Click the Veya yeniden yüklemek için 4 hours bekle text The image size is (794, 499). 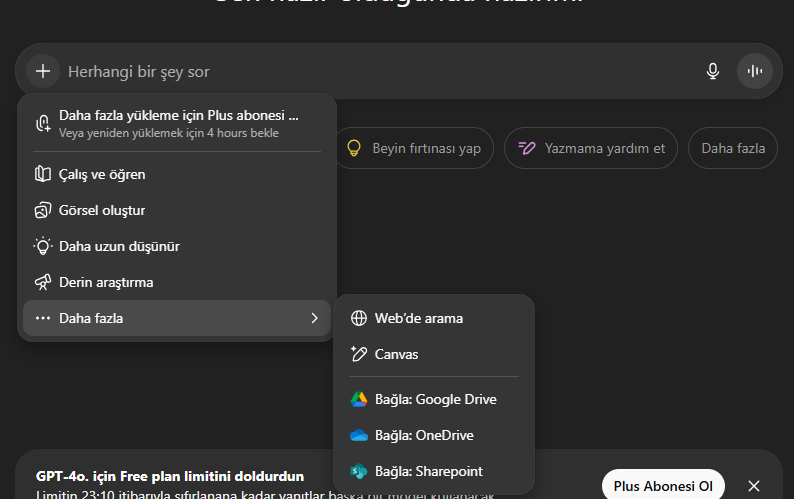pyautogui.click(x=169, y=133)
